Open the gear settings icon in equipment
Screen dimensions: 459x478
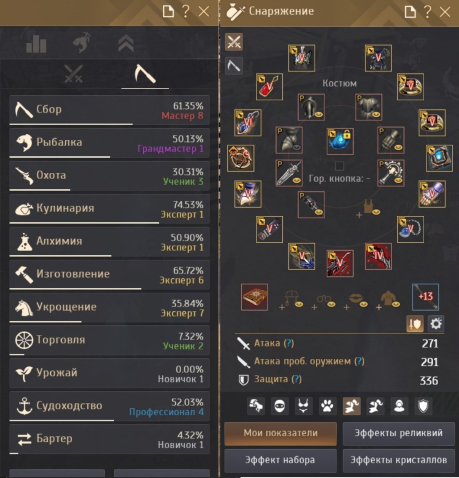tap(436, 323)
